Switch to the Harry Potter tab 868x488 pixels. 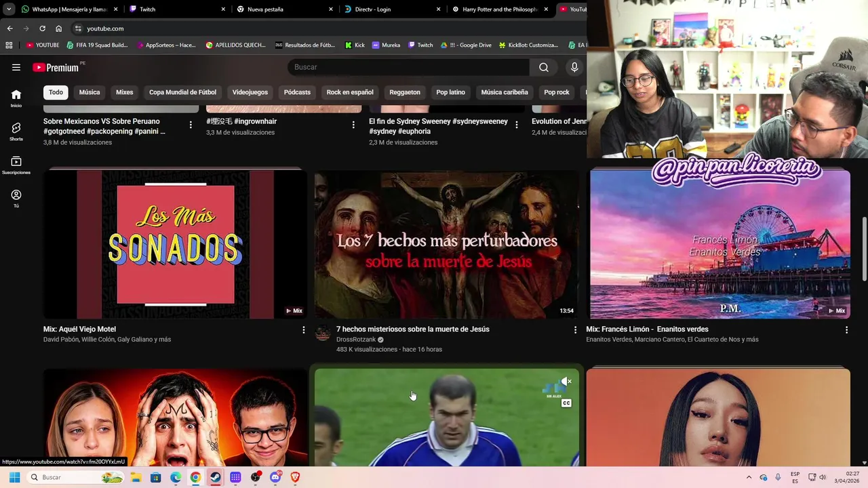(500, 9)
